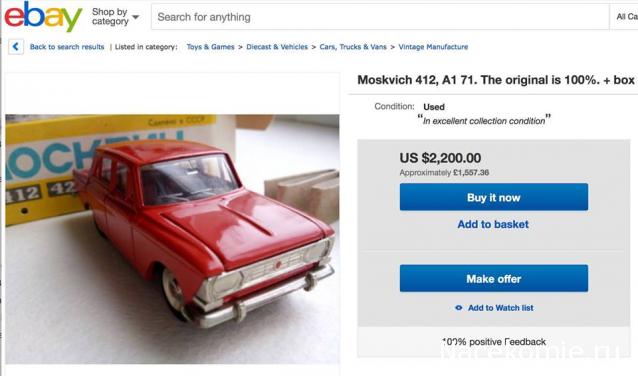The image size is (638, 376).
Task: Click the US $2,200.00 price text
Action: (x=440, y=158)
